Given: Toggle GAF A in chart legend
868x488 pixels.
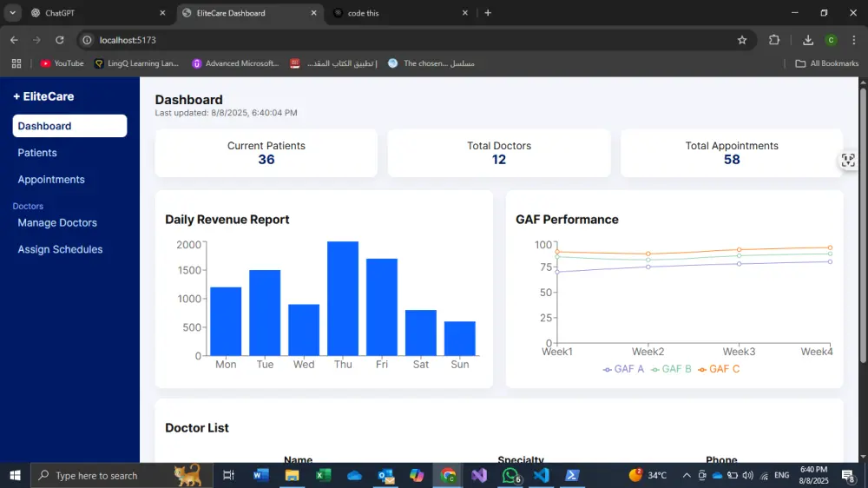Looking at the screenshot, I should coord(623,369).
